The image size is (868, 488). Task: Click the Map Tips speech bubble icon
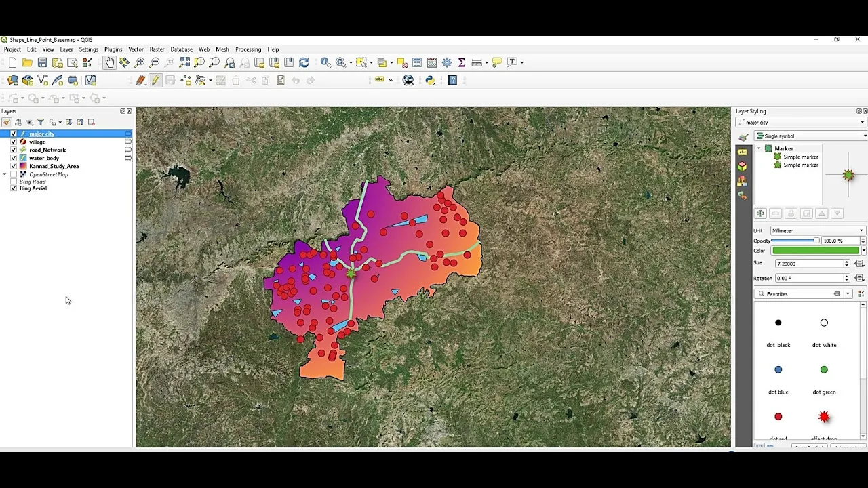497,62
